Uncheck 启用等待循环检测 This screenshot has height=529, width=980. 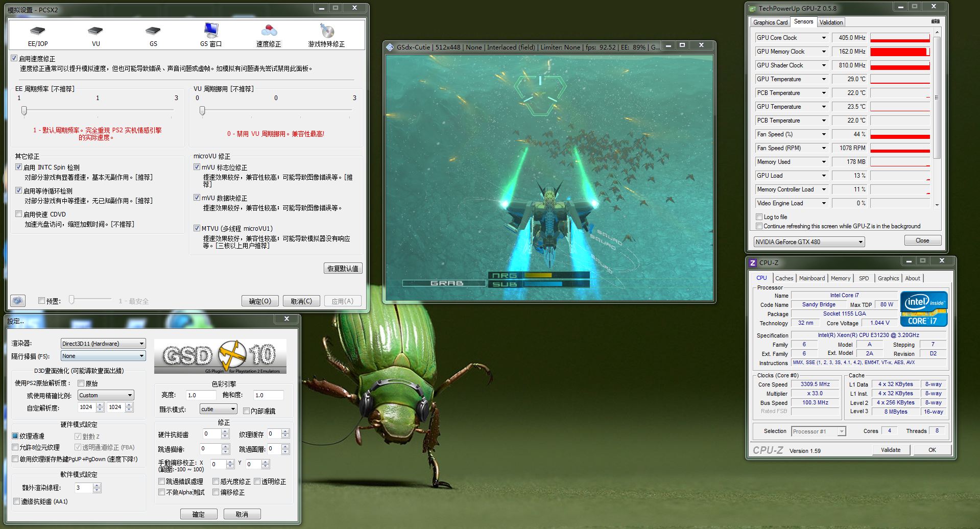point(18,190)
